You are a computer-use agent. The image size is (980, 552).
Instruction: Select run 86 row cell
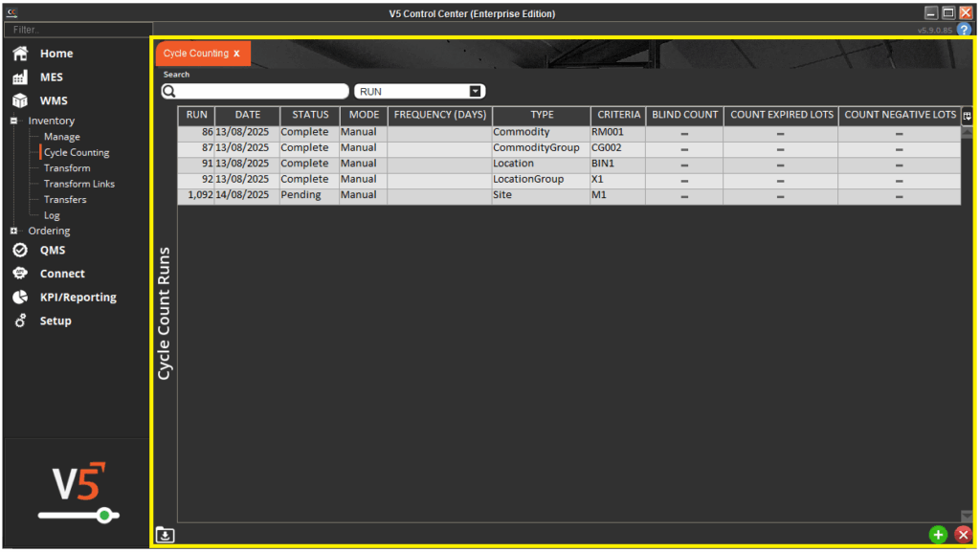196,132
